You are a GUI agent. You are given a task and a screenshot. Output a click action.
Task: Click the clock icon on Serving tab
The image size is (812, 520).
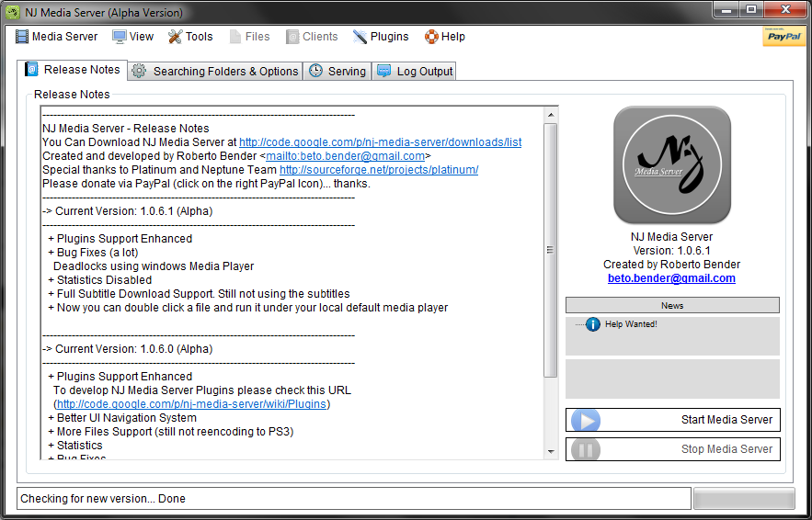click(x=315, y=71)
